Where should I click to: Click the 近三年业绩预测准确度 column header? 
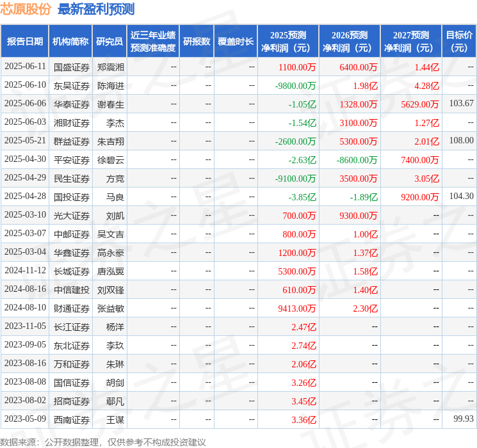click(x=153, y=42)
